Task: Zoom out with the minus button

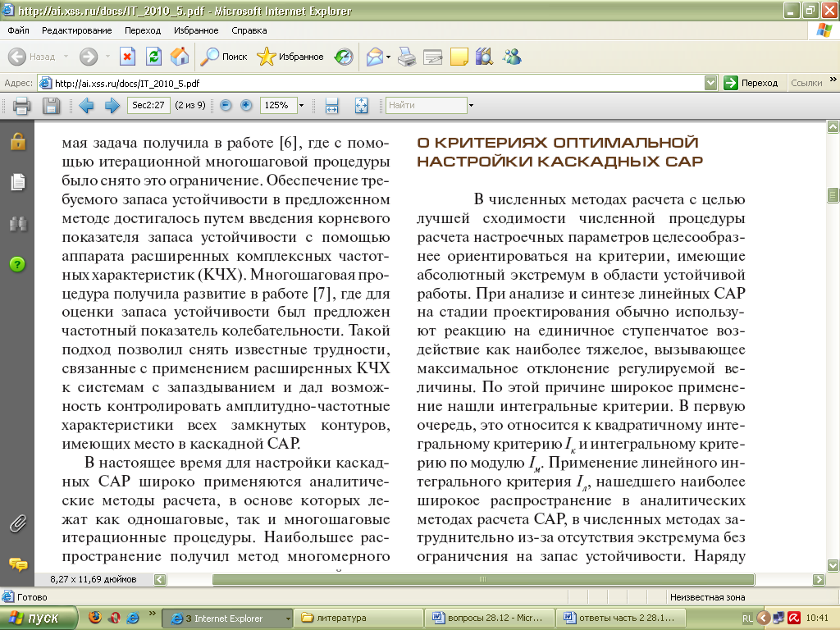Action: coord(226,105)
